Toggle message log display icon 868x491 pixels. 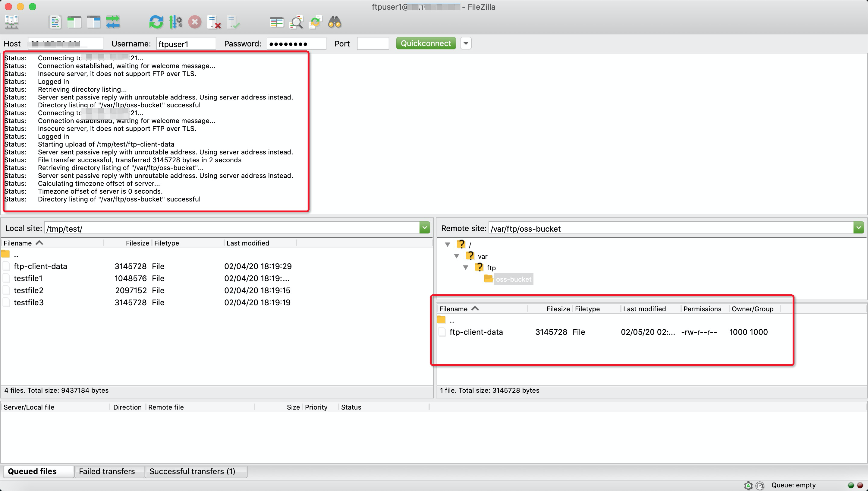pos(55,22)
